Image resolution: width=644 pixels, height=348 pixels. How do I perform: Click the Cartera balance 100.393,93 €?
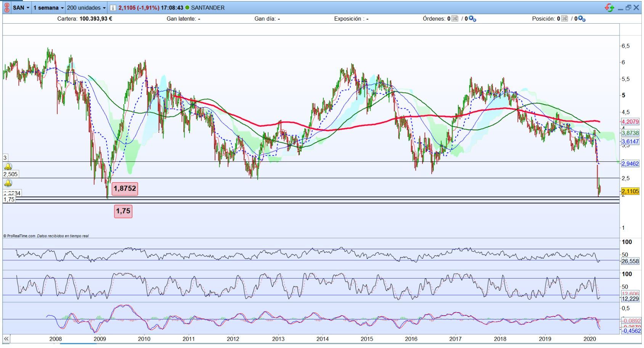point(96,19)
